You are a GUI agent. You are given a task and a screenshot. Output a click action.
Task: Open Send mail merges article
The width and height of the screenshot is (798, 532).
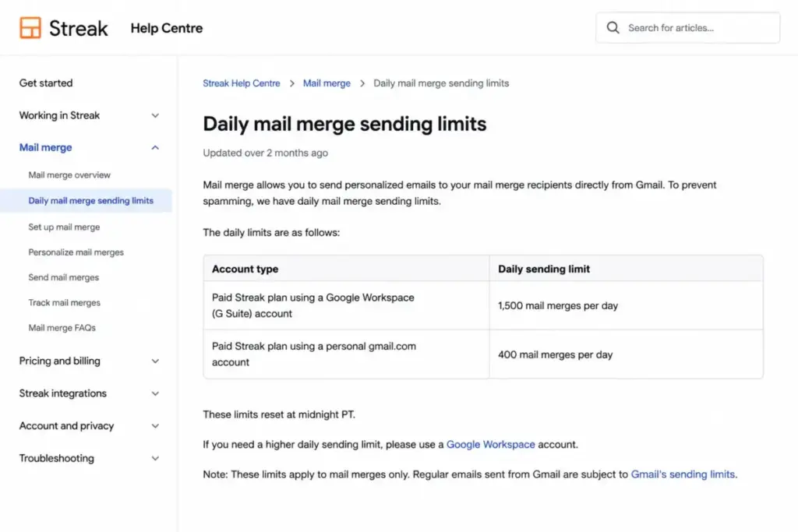(x=64, y=277)
